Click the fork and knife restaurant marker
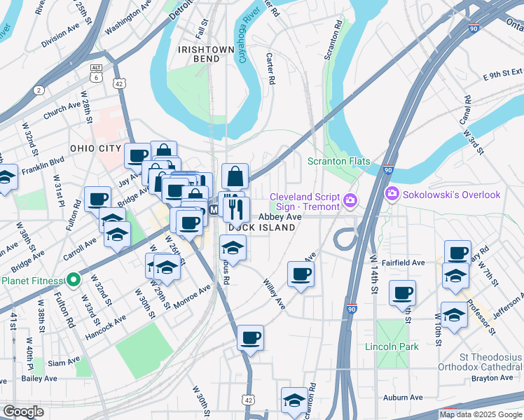The width and height of the screenshot is (524, 420). coord(236,212)
